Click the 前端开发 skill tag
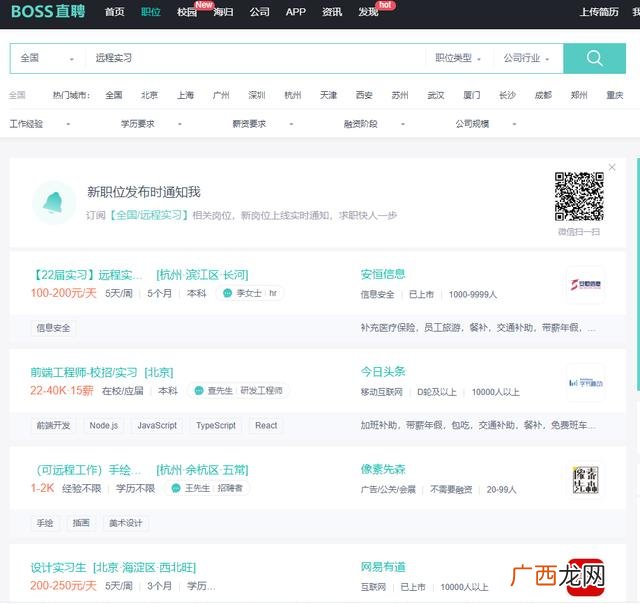The image size is (640, 604). pyautogui.click(x=53, y=425)
